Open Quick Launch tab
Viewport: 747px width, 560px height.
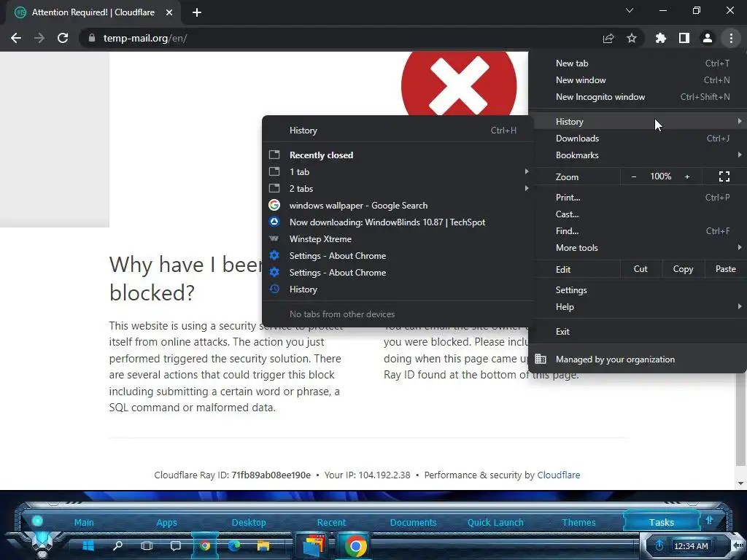pos(495,522)
